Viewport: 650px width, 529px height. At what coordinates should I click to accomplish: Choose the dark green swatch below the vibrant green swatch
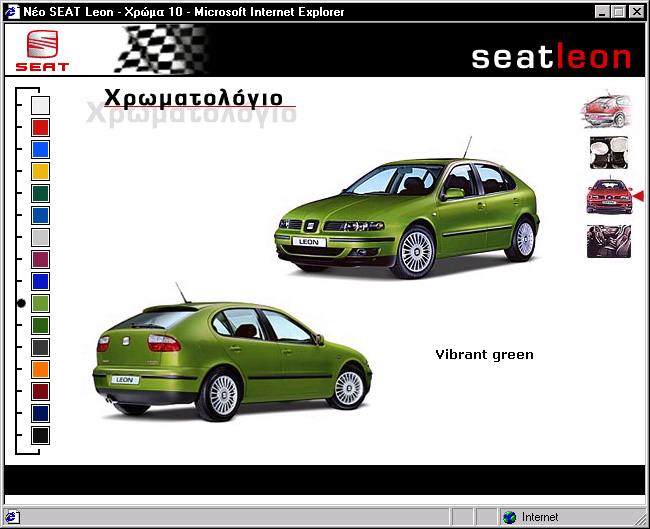click(40, 325)
